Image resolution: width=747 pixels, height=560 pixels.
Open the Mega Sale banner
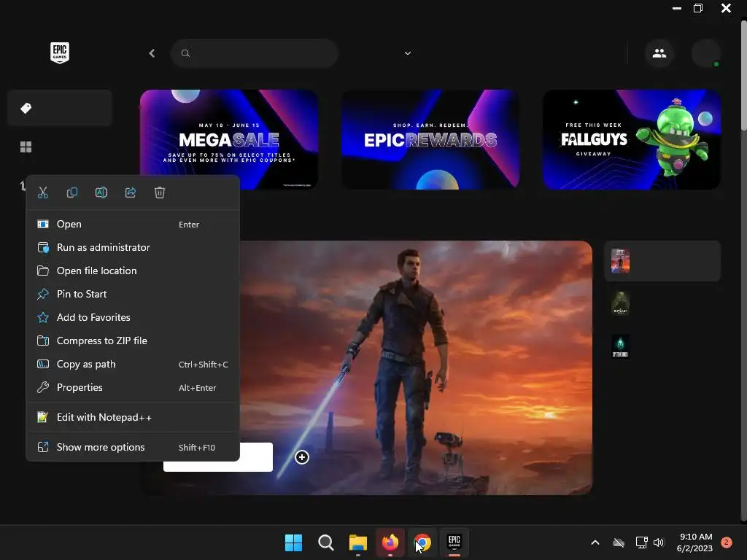(229, 139)
